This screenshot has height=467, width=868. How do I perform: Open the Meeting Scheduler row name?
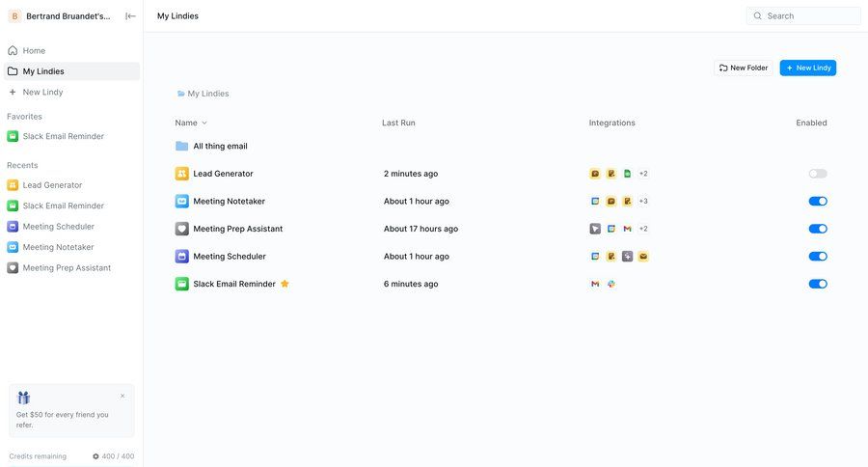click(230, 257)
